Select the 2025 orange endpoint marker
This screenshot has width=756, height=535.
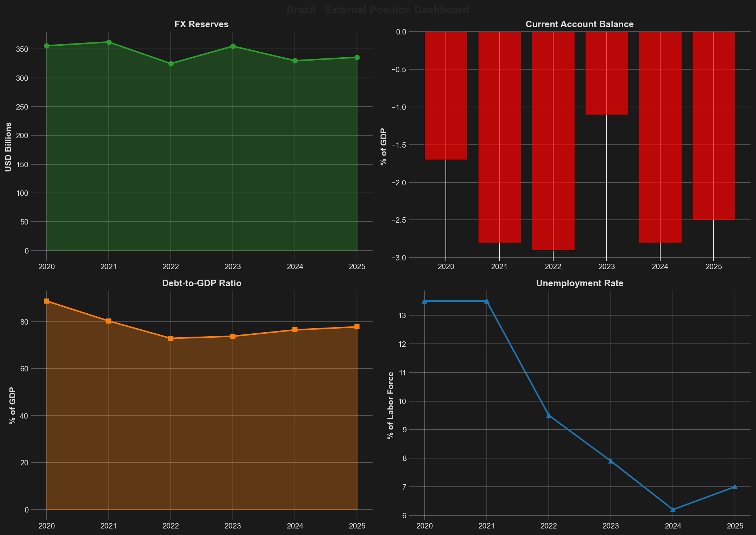tap(357, 326)
